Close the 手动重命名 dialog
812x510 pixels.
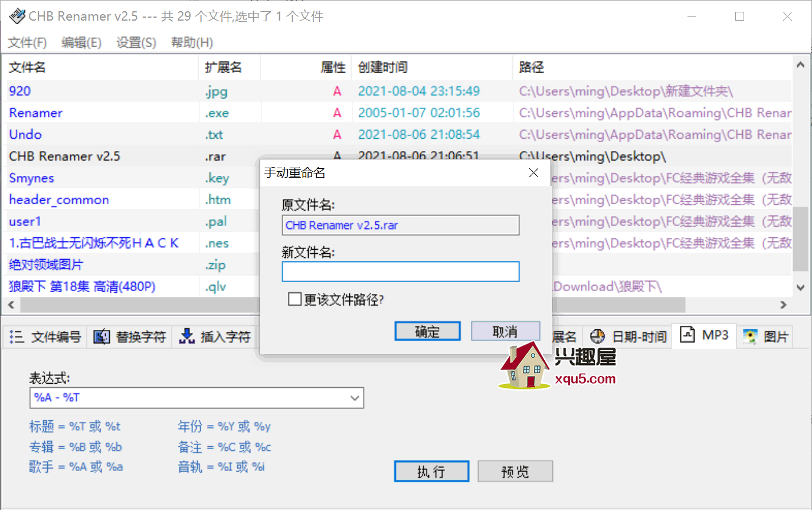pyautogui.click(x=533, y=173)
